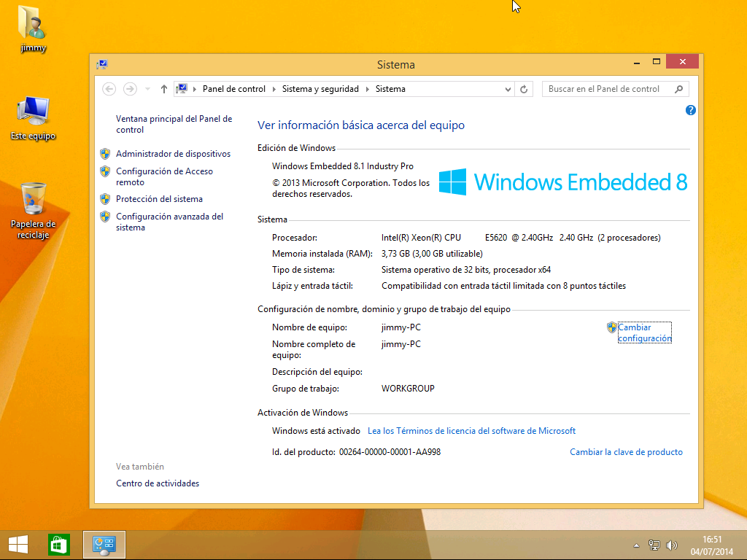
Task: Open the jimmy user folder icon
Action: [x=32, y=28]
